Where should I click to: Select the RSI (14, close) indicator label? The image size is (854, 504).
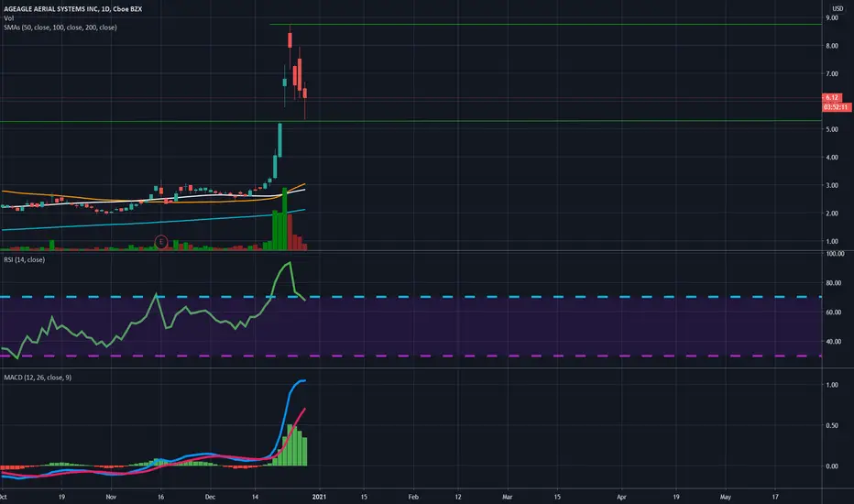(x=24, y=260)
